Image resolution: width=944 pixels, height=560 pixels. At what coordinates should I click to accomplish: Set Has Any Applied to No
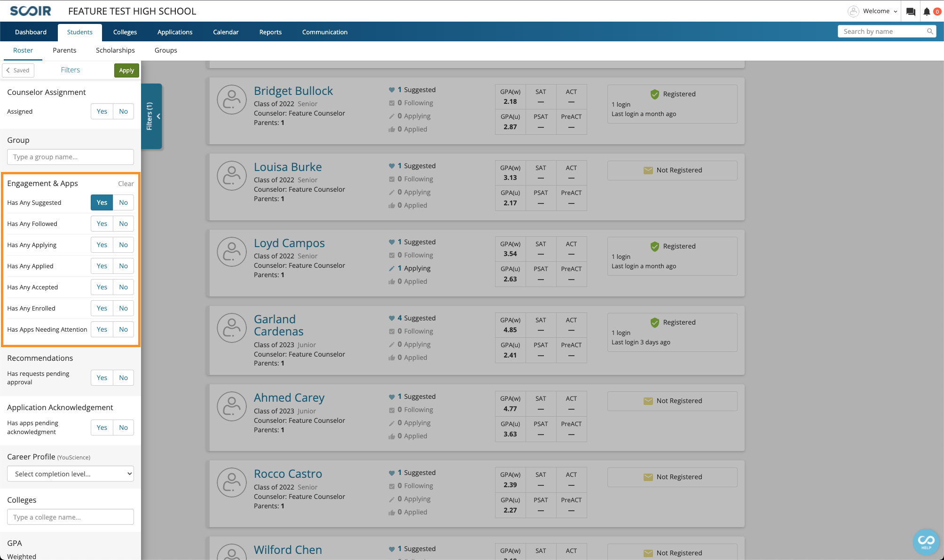click(x=123, y=266)
